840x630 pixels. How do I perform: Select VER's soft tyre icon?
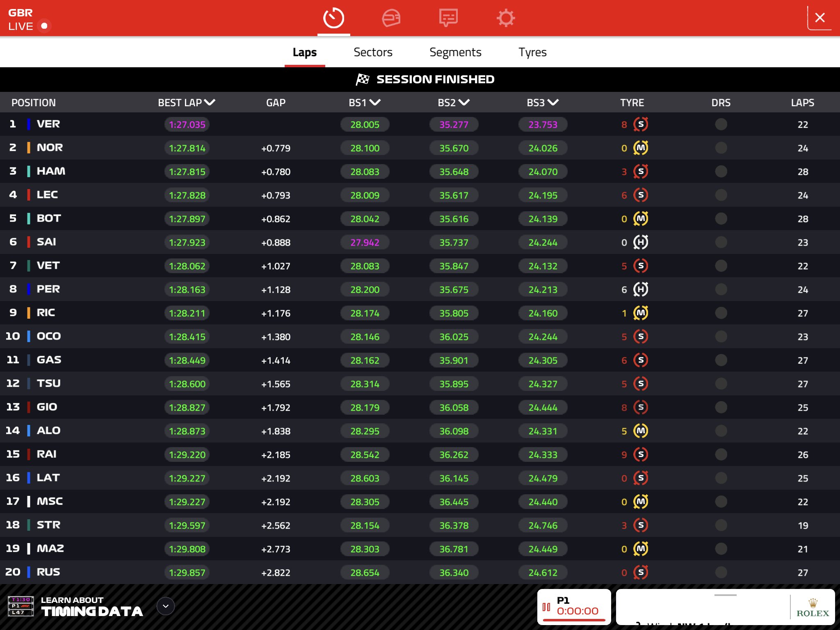pyautogui.click(x=641, y=124)
